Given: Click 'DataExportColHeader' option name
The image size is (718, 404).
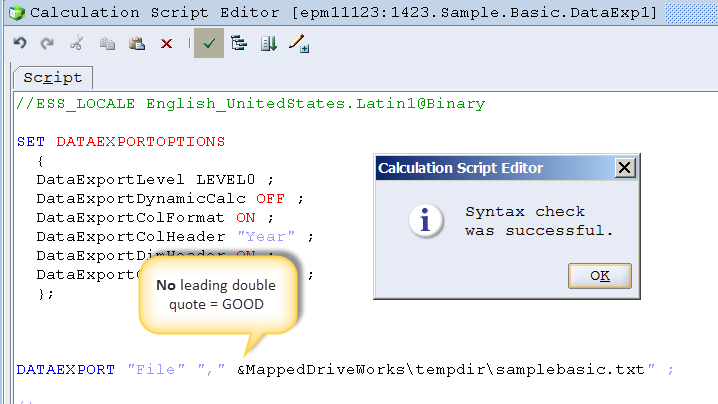Looking at the screenshot, I should 131,237.
